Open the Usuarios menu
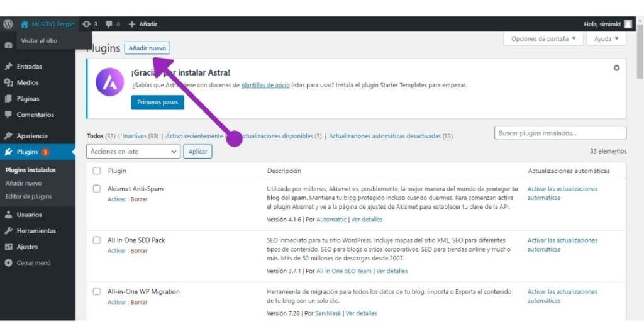The image size is (644, 336). pyautogui.click(x=29, y=215)
